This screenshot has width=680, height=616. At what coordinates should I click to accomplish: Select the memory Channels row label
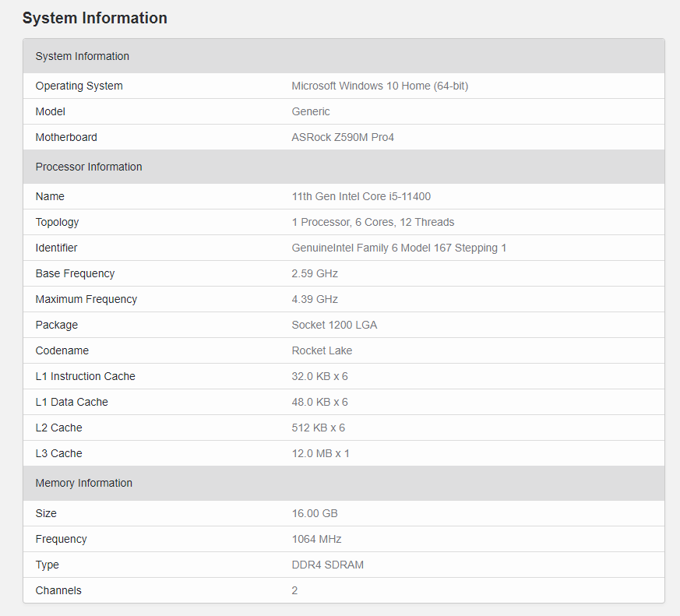coord(58,590)
